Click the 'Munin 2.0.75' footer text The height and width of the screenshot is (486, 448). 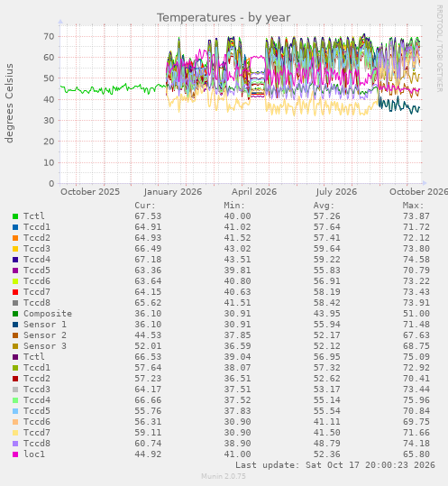[224, 476]
